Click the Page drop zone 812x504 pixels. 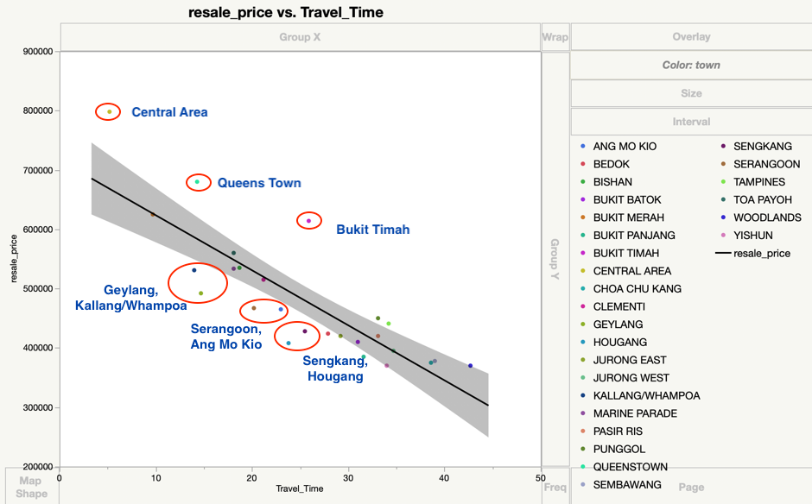[x=691, y=487]
